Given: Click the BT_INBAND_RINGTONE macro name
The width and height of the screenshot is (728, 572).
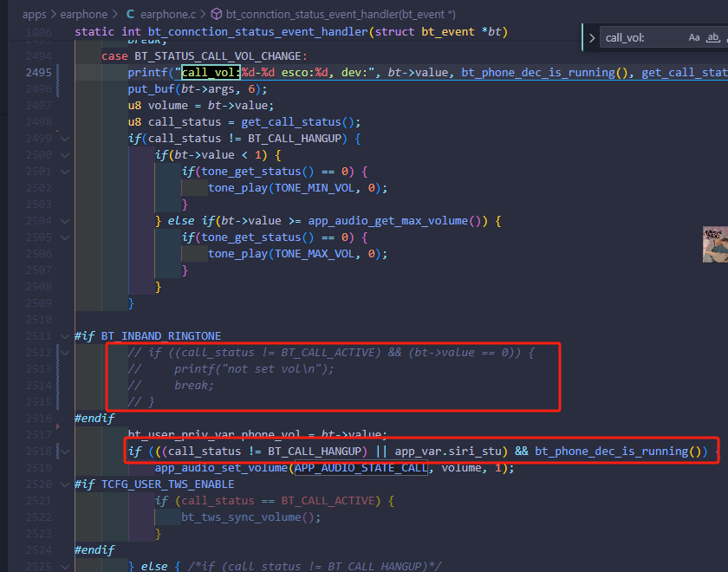Looking at the screenshot, I should coord(161,336).
